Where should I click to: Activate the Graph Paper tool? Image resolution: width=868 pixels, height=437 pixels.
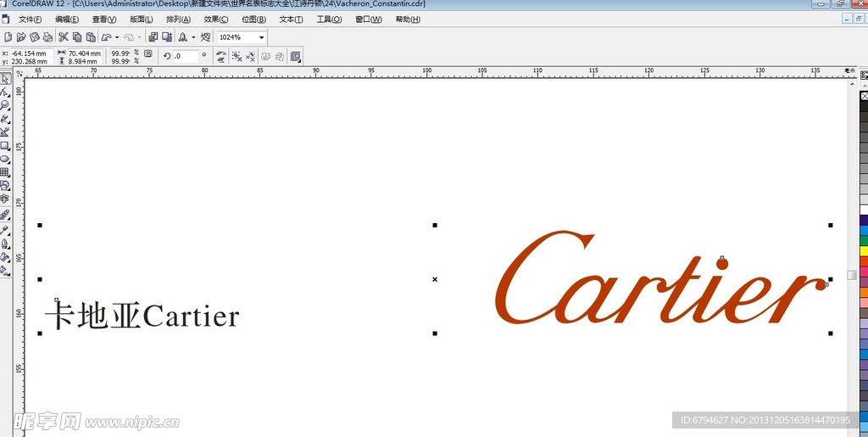tap(5, 172)
